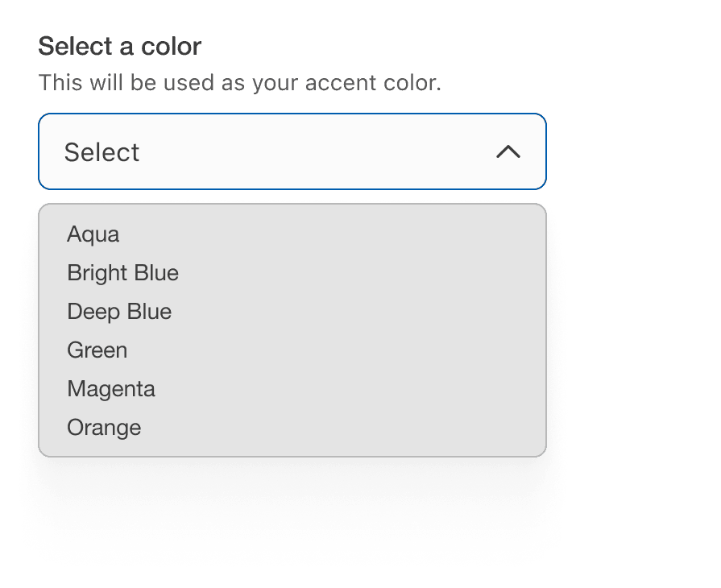Pick the option between Green and Orange
Screen dimensions: 721x588
111,389
